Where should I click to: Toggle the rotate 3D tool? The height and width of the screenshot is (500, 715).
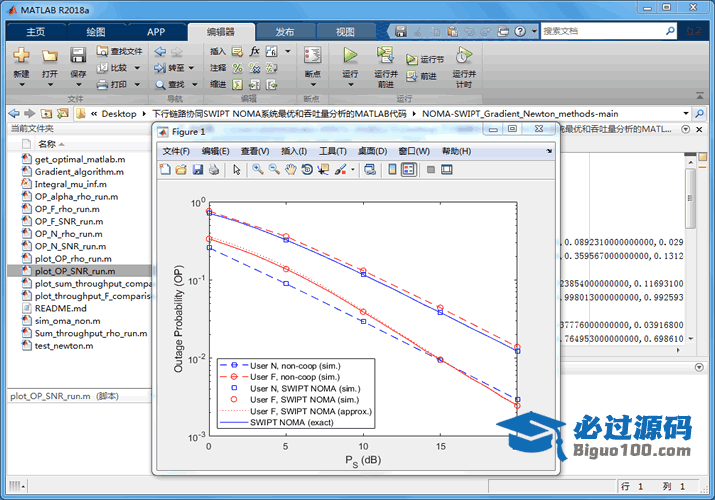coord(307,170)
